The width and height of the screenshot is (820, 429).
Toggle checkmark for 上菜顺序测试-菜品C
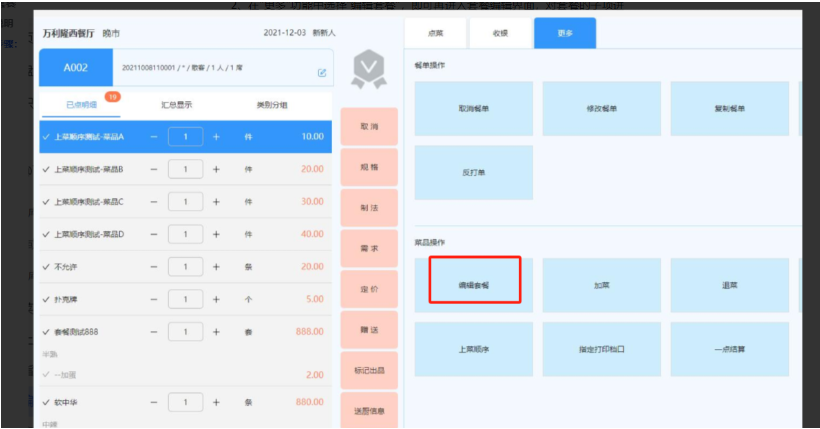pos(46,202)
